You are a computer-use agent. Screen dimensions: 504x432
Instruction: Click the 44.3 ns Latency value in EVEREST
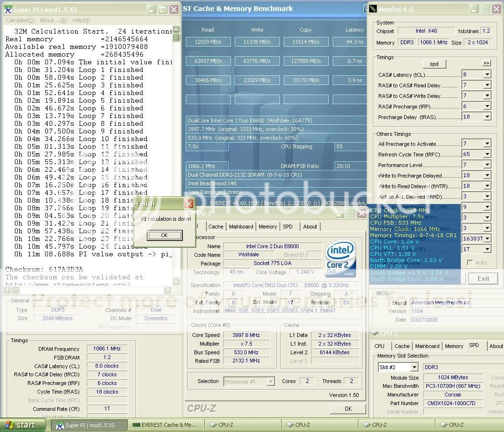pyautogui.click(x=350, y=42)
